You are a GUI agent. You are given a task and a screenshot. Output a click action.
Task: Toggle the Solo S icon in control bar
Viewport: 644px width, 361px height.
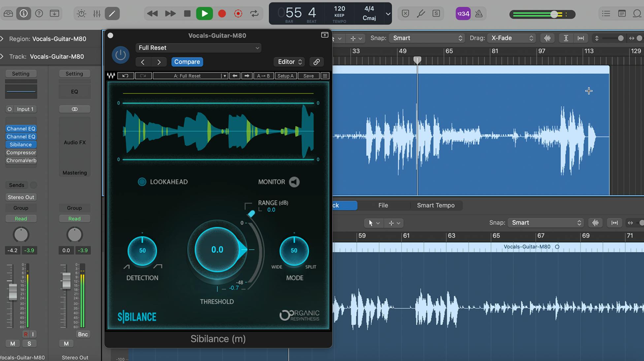pos(436,14)
